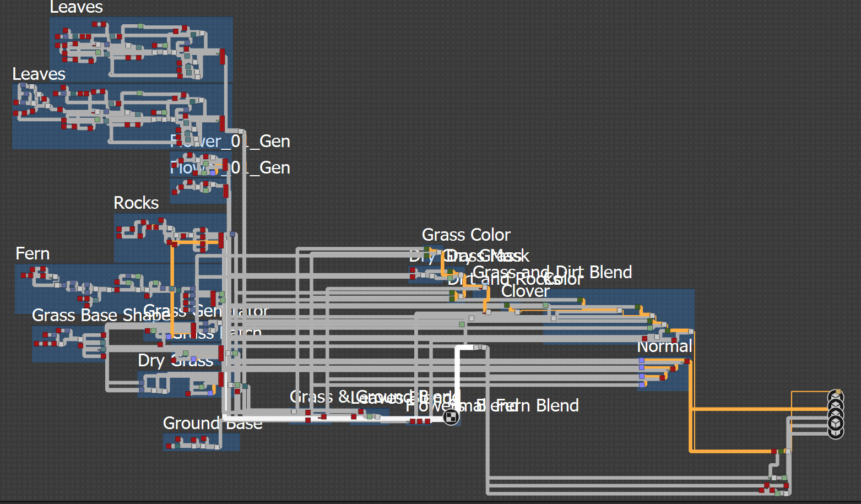This screenshot has height=504, width=861.
Task: Click the Grass Base Shape frame label
Action: [x=101, y=316]
